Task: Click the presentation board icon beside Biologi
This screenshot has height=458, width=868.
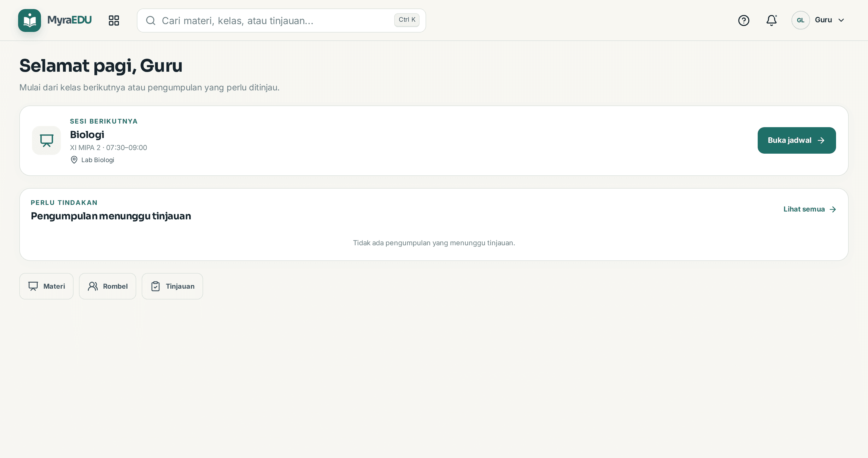Action: coord(46,140)
